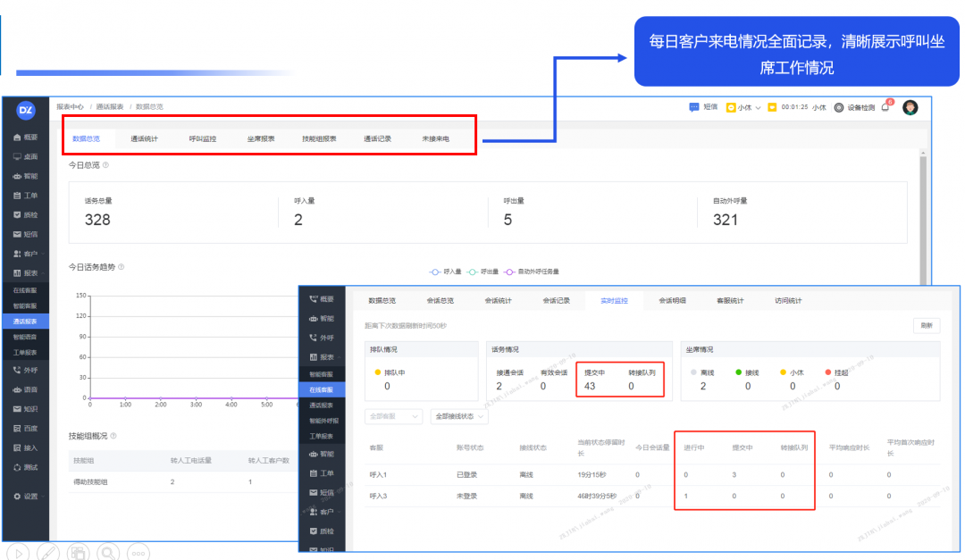
Task: Open the user avatar menu
Action: [x=910, y=107]
